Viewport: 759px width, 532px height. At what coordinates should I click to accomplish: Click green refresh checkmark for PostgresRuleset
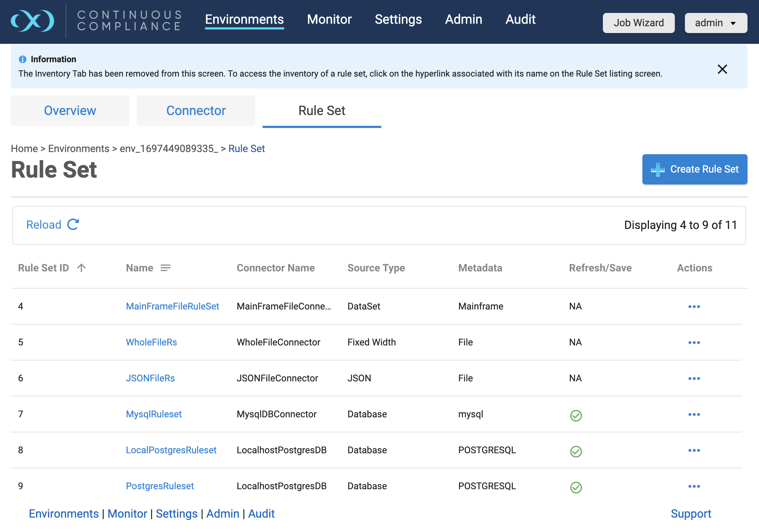[x=576, y=487]
